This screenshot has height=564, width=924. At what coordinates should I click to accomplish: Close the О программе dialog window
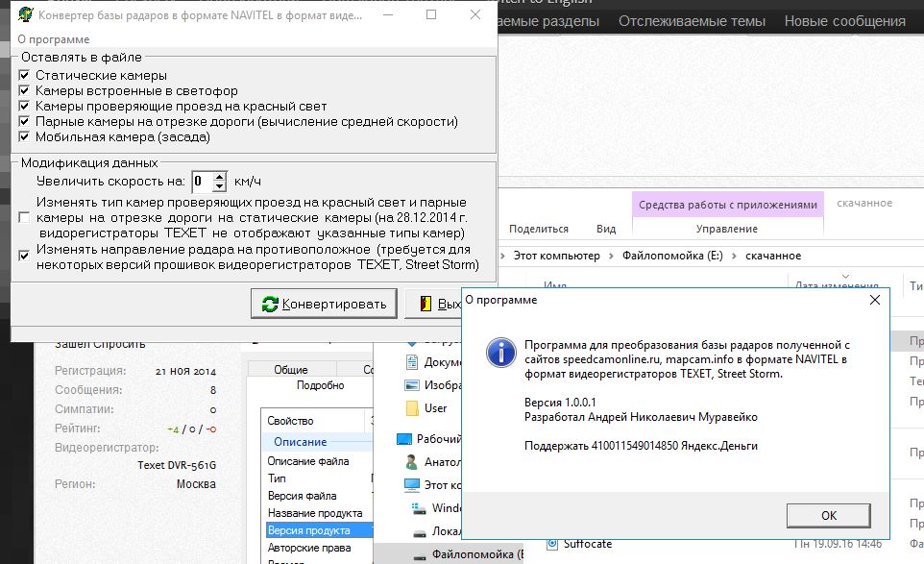point(874,300)
